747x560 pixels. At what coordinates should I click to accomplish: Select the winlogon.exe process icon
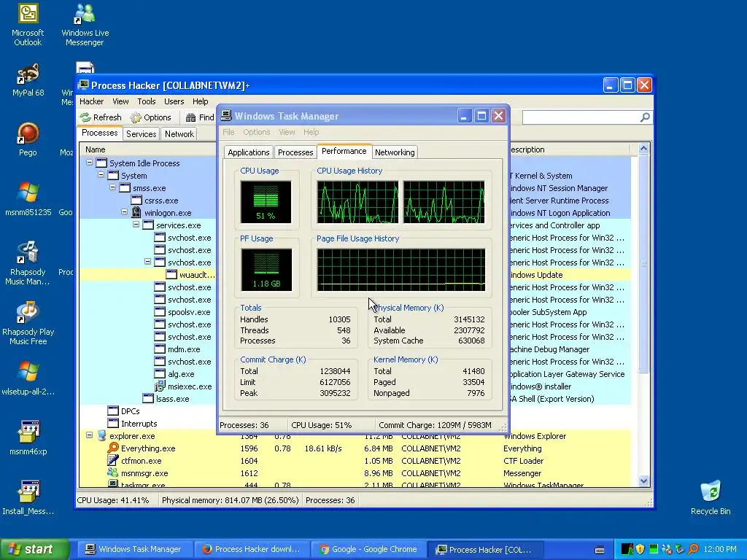[x=136, y=212]
